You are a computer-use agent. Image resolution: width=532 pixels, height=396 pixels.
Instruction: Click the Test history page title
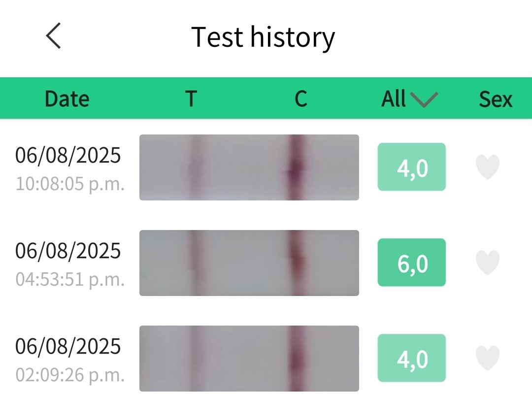[263, 37]
